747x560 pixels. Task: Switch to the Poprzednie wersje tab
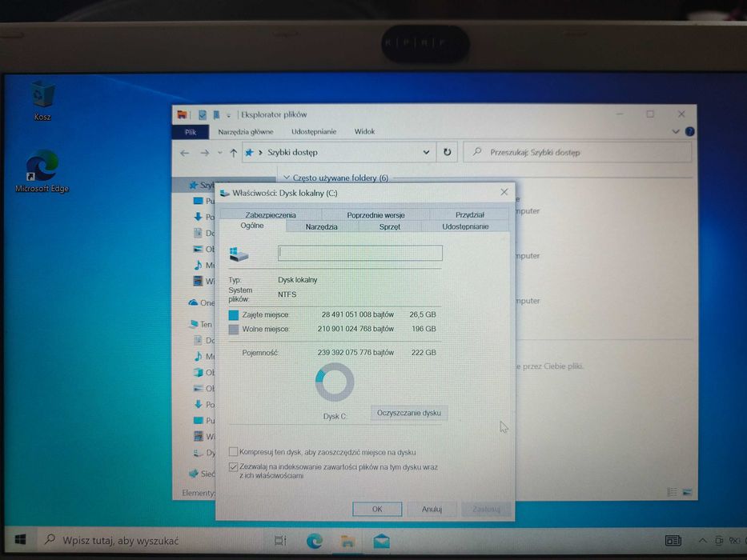[x=376, y=214]
